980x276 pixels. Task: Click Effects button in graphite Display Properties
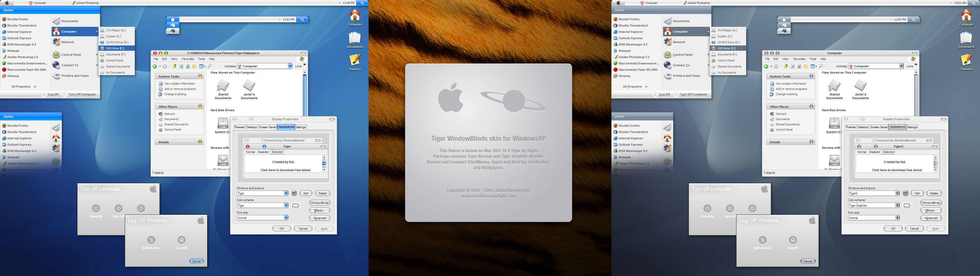[x=931, y=210]
